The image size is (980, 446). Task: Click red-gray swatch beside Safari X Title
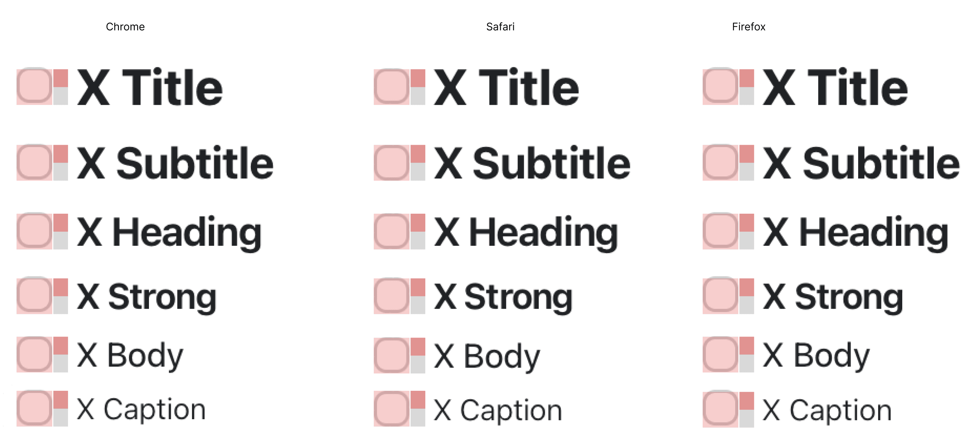tap(418, 87)
